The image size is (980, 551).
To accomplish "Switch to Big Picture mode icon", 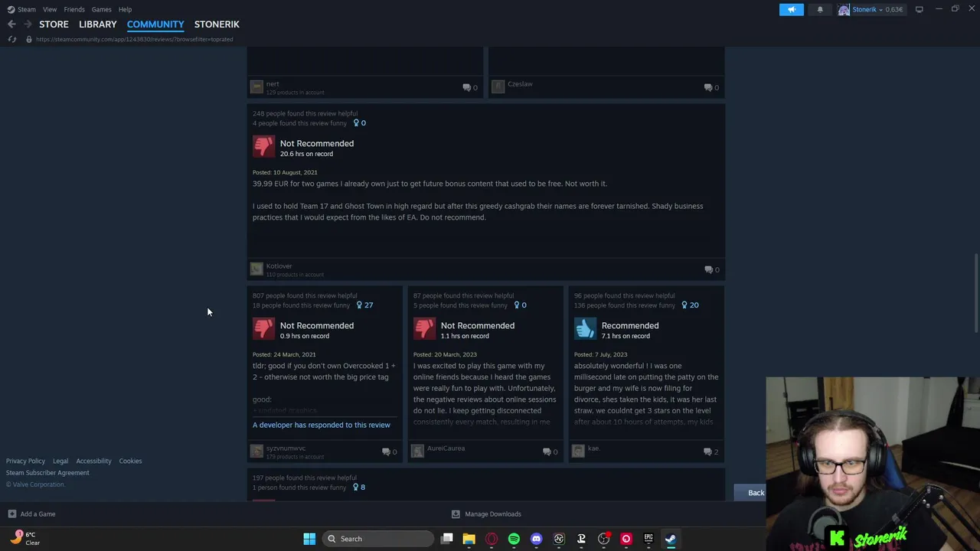I will tap(919, 9).
